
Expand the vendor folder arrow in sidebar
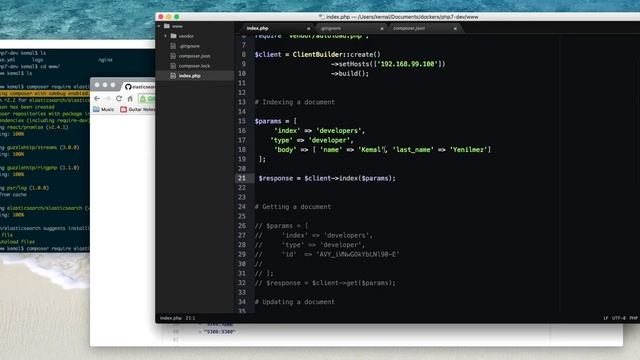[x=165, y=36]
